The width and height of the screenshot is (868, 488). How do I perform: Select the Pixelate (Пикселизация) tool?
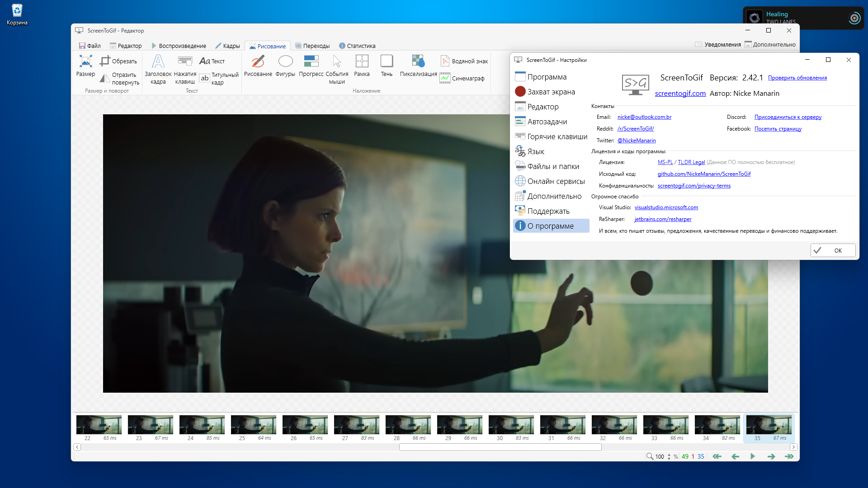click(418, 61)
